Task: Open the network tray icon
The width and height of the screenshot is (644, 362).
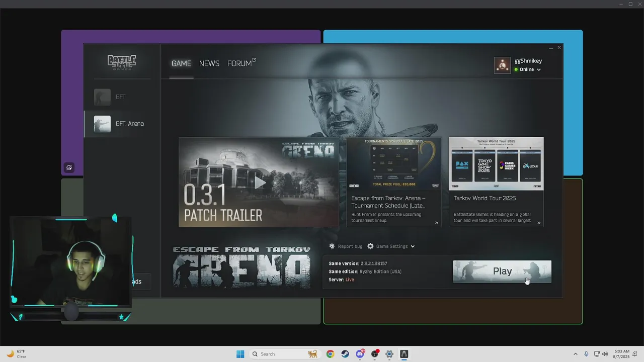Action: tap(597, 354)
